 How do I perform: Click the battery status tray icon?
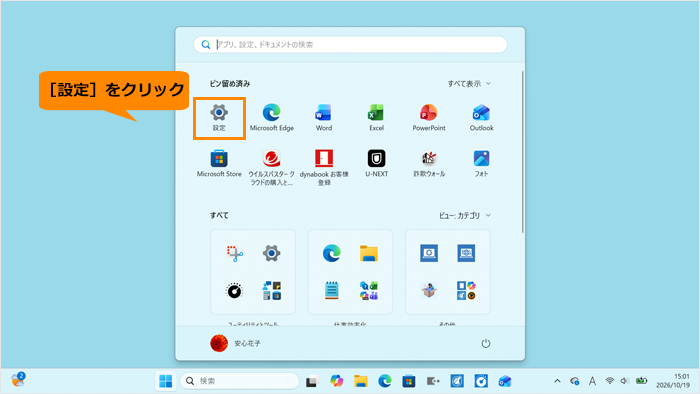coord(642,381)
